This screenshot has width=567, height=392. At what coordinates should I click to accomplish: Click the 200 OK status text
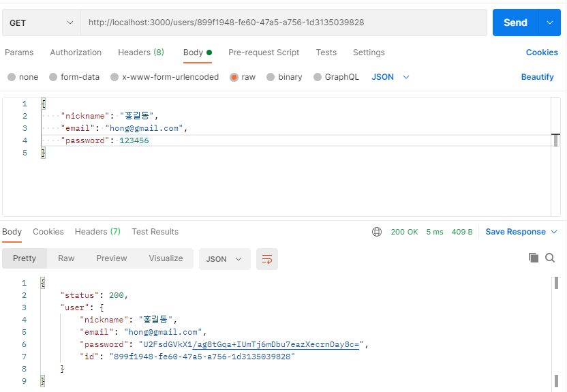[x=404, y=232]
